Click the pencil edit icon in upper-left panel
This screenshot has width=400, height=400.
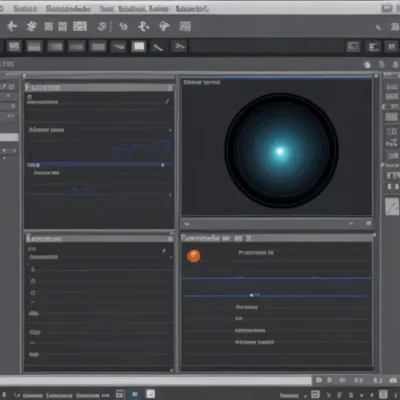(167, 101)
